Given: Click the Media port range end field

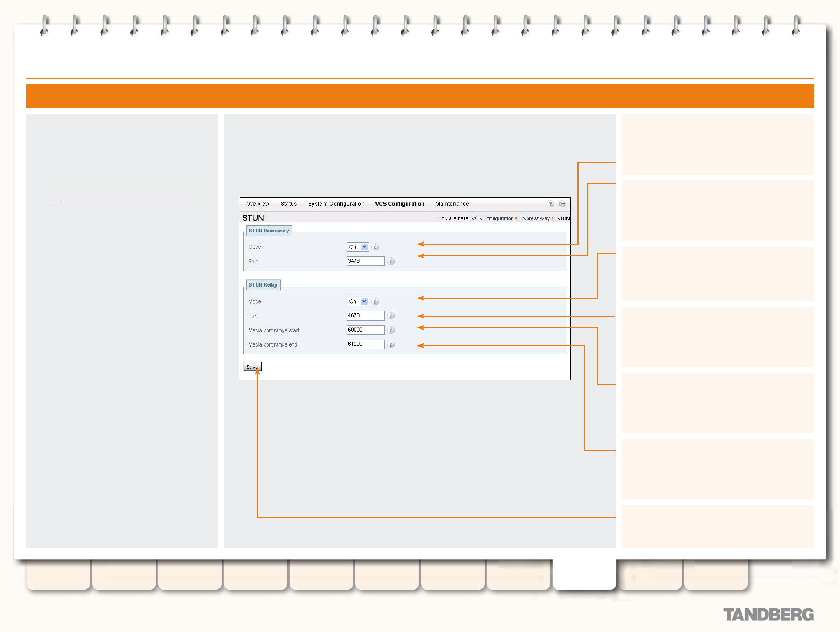Looking at the screenshot, I should [365, 344].
